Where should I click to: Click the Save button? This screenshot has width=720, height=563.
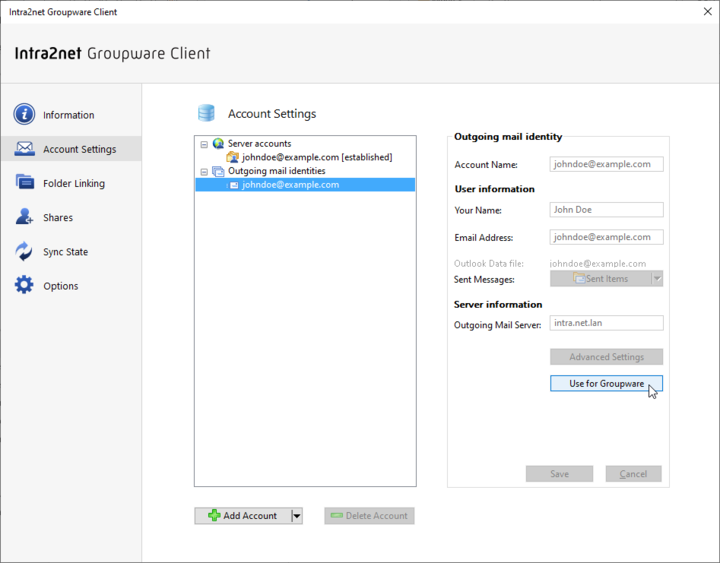tap(559, 474)
